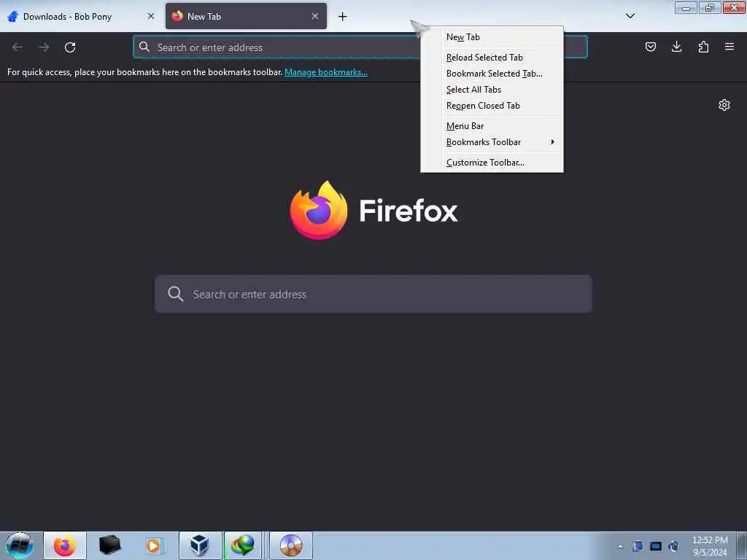The height and width of the screenshot is (560, 747).
Task: Open the clock showing 12:52 PM
Action: 710,546
